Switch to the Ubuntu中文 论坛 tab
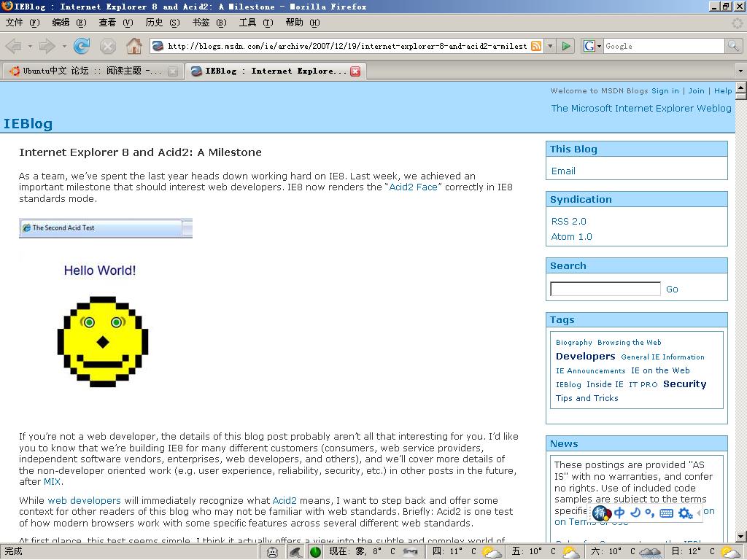The width and height of the screenshot is (747, 560). pos(93,71)
